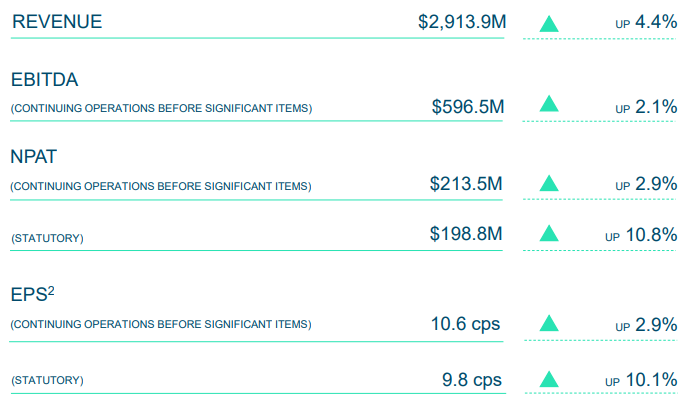Select the EBITDA heading

pos(44,80)
